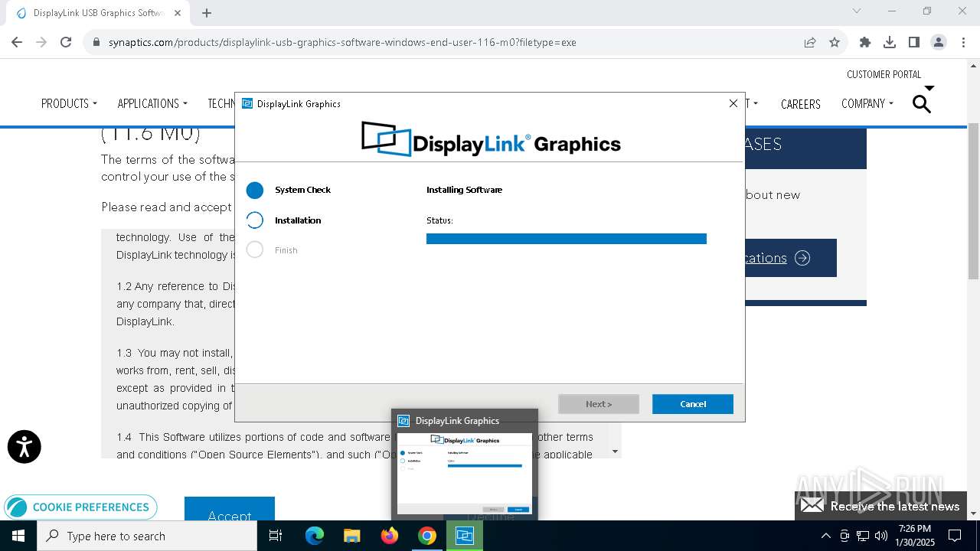Viewport: 980px width, 551px height.
Task: Click the DisplayLink installer taskbar icon
Action: pyautogui.click(x=465, y=536)
